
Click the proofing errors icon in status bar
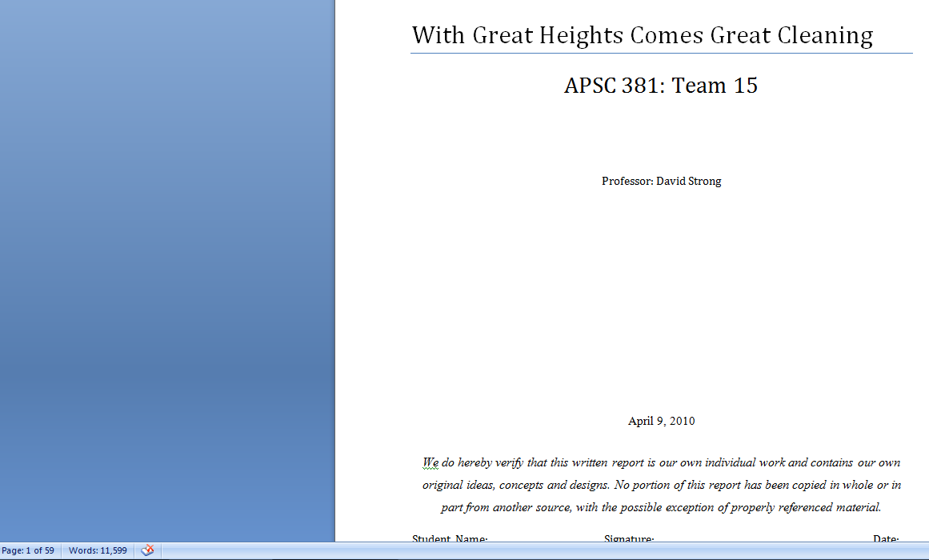tap(147, 550)
